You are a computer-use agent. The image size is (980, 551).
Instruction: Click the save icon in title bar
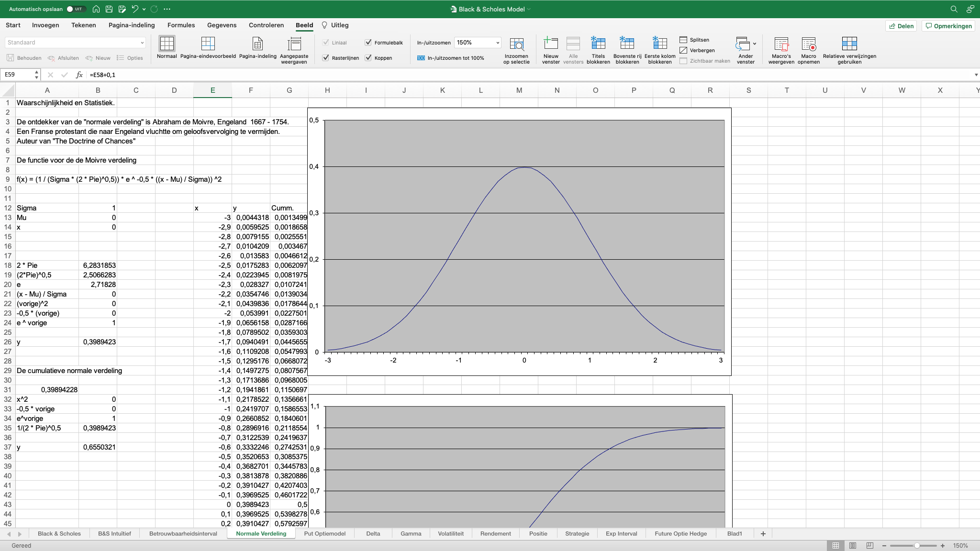[109, 9]
